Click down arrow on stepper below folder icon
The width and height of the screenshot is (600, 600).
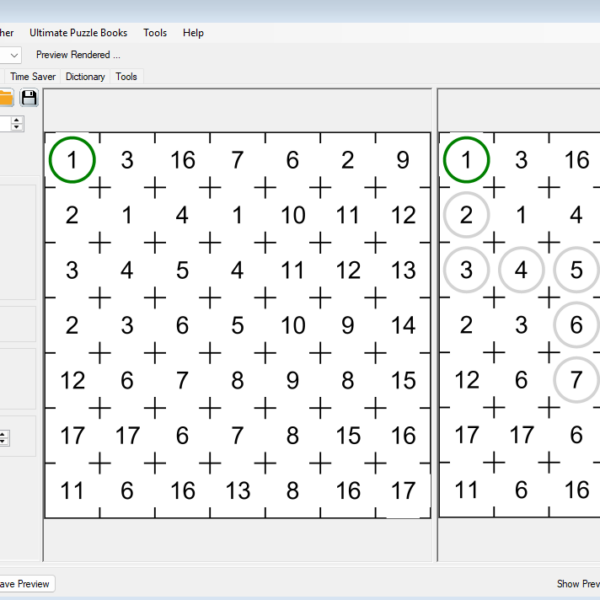18,128
